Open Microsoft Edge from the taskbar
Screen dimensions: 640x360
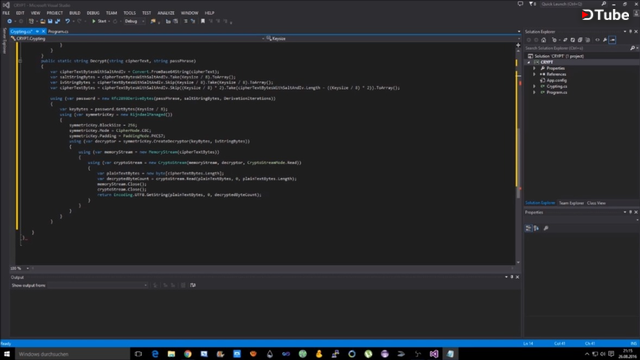pyautogui.click(x=155, y=354)
